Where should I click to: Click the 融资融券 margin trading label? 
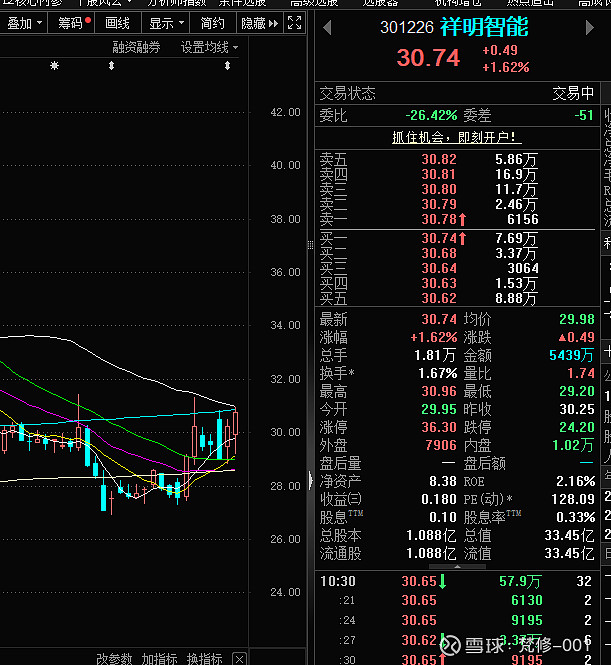coord(136,47)
